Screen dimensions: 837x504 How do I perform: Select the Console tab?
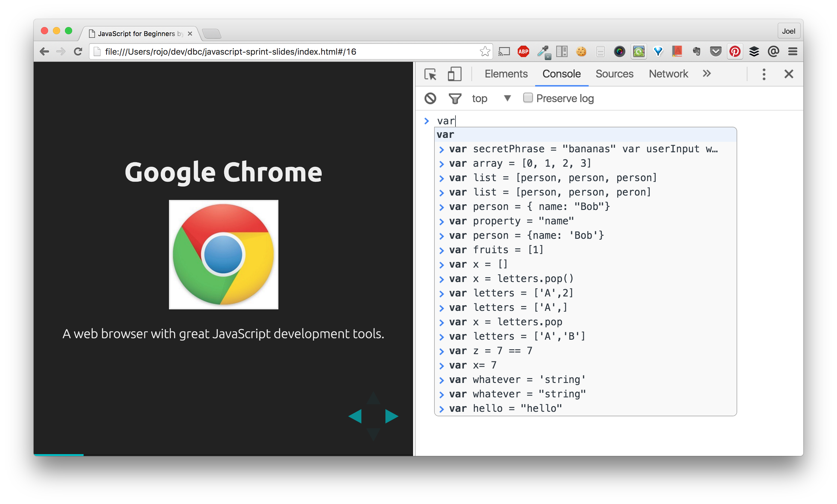pos(562,74)
